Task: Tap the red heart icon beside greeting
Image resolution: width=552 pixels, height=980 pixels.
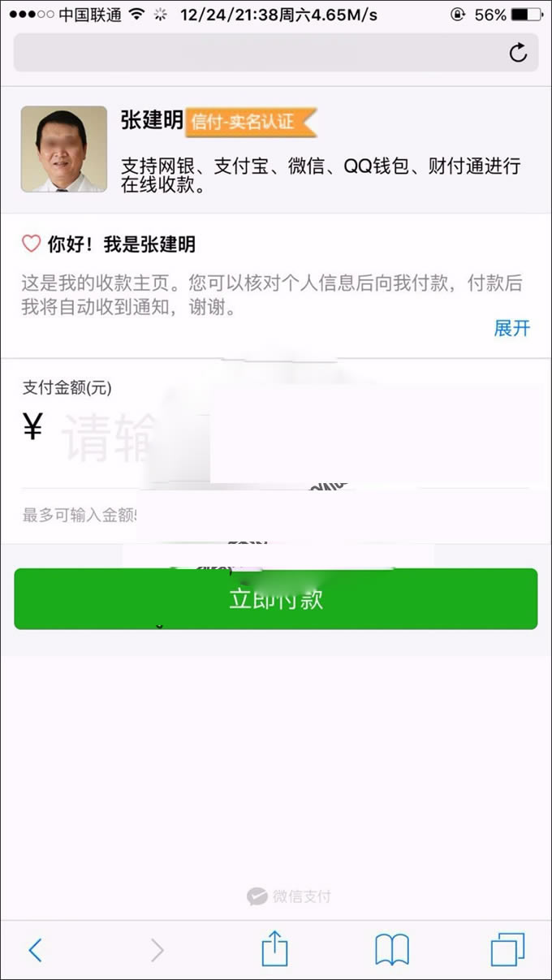Action: 31,244
